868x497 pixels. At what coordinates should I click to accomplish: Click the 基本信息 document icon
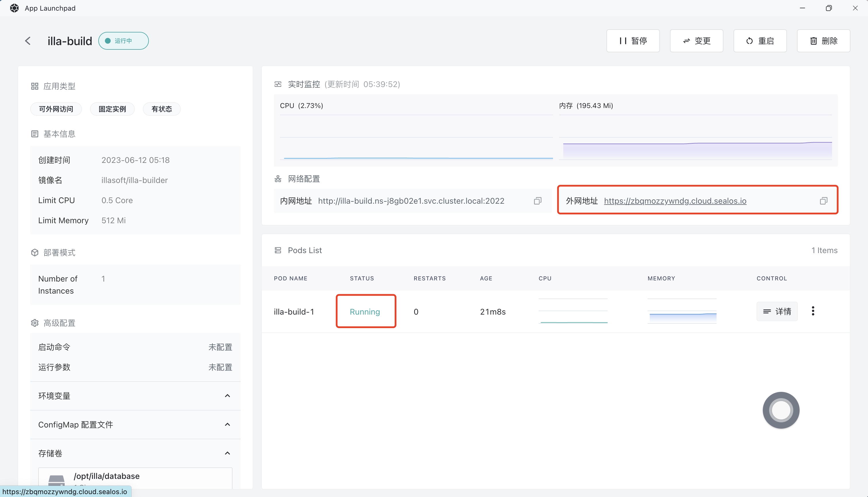pos(34,134)
